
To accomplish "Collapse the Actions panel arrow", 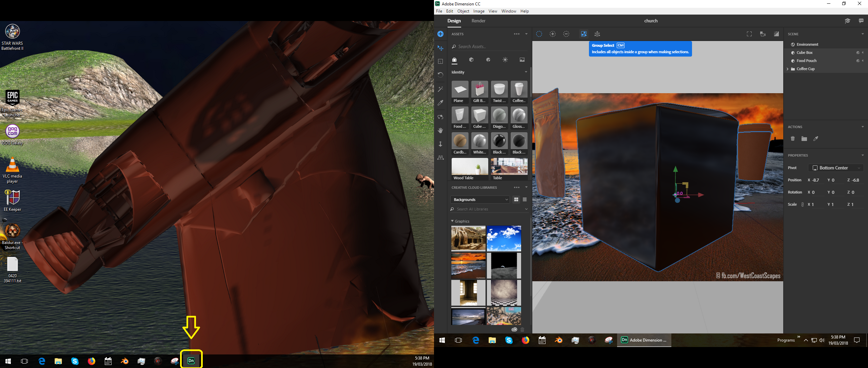I will [863, 127].
